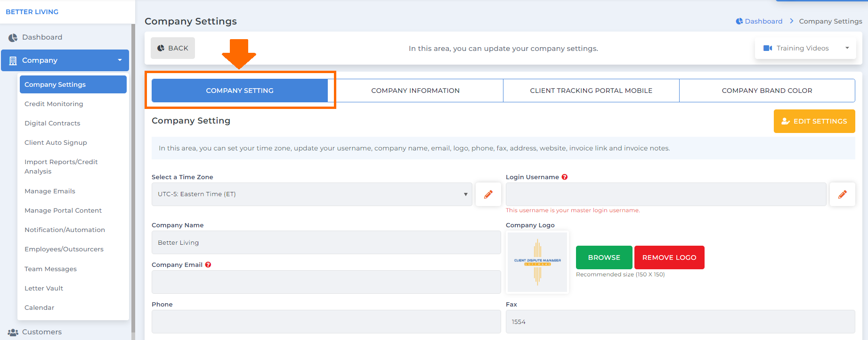Click pencil icon beside Login Username field
This screenshot has width=868, height=340.
click(843, 194)
